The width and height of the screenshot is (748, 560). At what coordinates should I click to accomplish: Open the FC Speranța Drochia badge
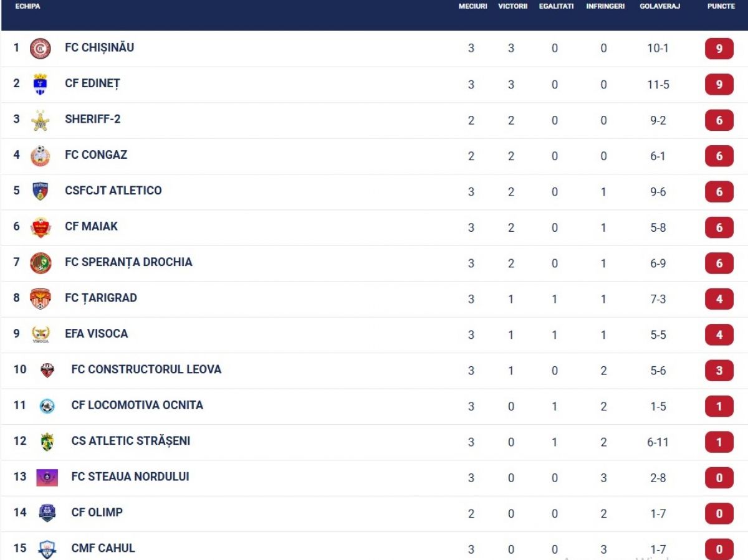click(41, 263)
